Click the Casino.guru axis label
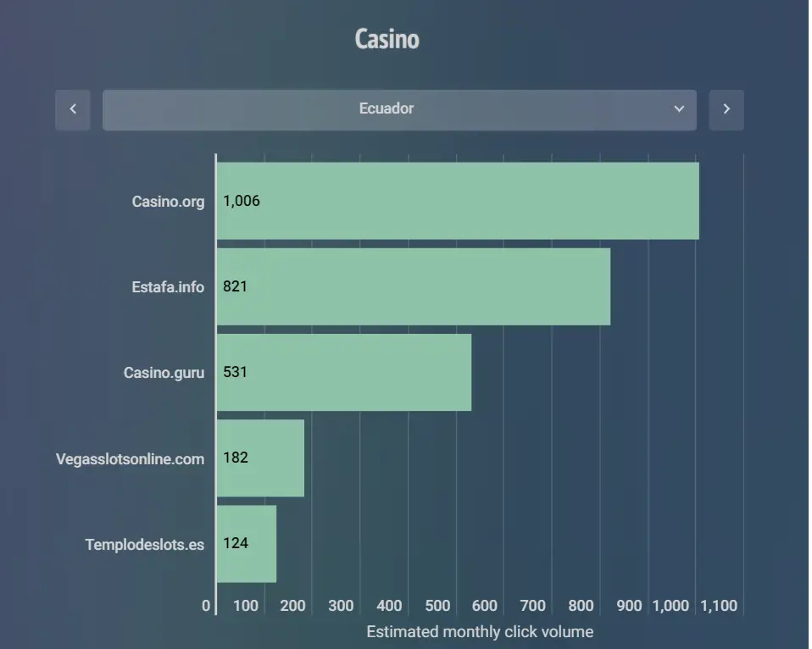The image size is (812, 649). tap(164, 373)
